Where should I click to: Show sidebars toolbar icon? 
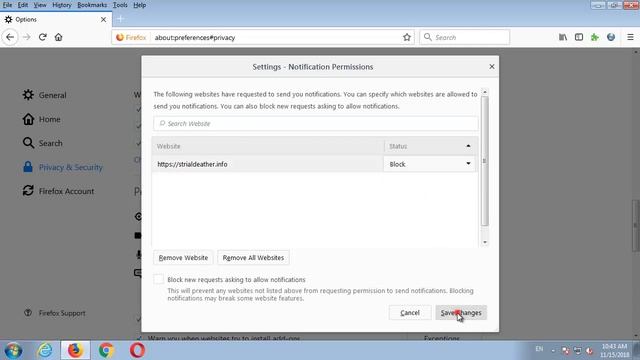[x=579, y=37]
